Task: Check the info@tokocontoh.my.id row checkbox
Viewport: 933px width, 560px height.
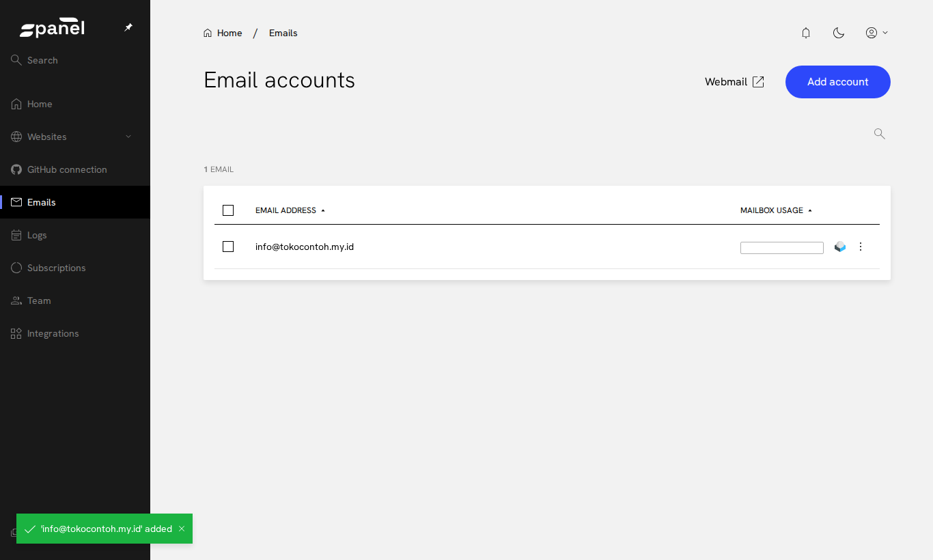Action: click(228, 247)
